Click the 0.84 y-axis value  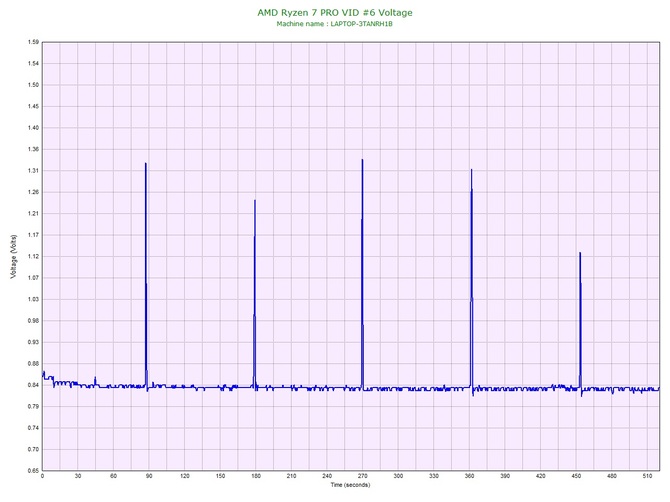point(33,385)
